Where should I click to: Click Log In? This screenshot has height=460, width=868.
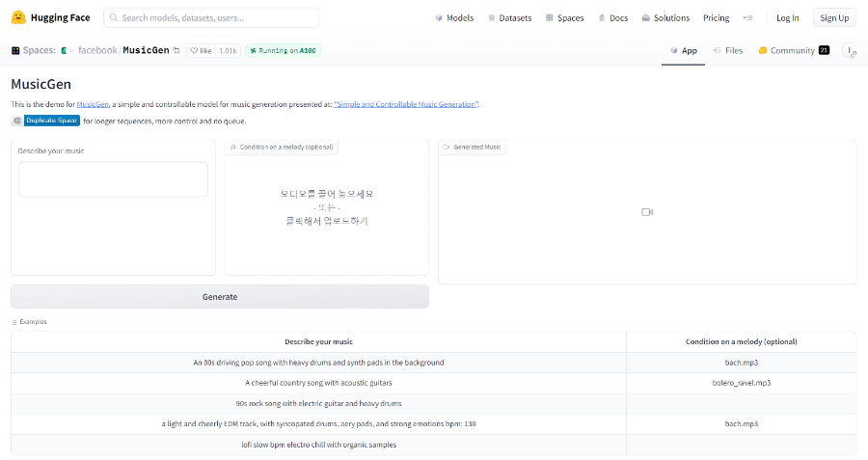(x=787, y=17)
